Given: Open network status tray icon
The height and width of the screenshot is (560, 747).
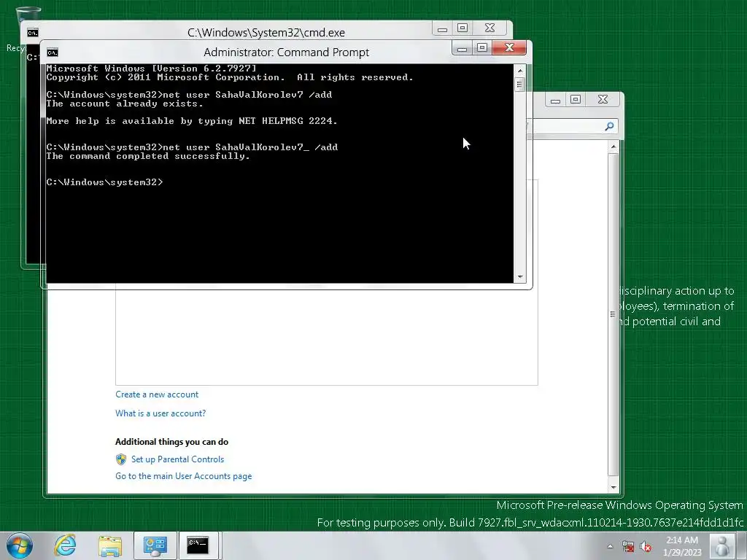Looking at the screenshot, I should pos(628,546).
